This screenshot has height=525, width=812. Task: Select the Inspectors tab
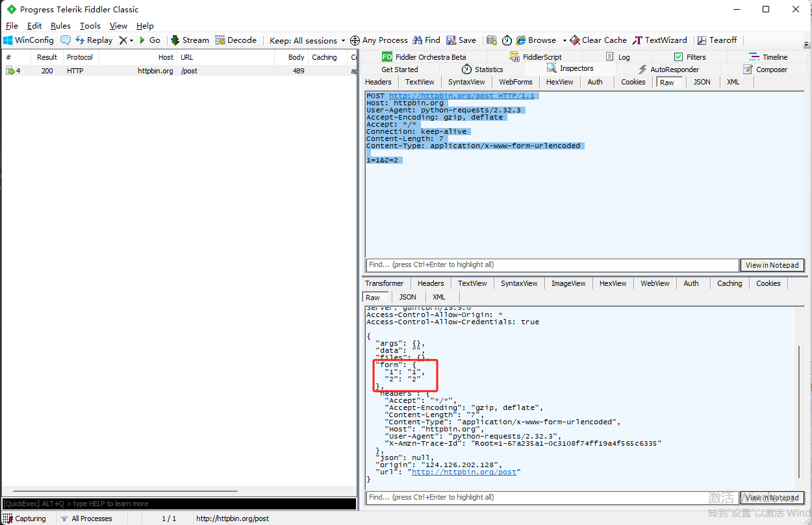tap(570, 68)
